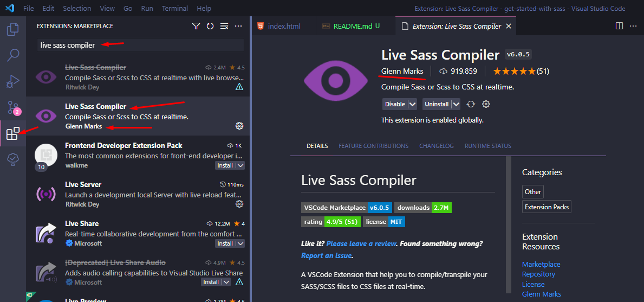Click the Uninstall button
Image resolution: width=644 pixels, height=302 pixels.
[x=437, y=104]
